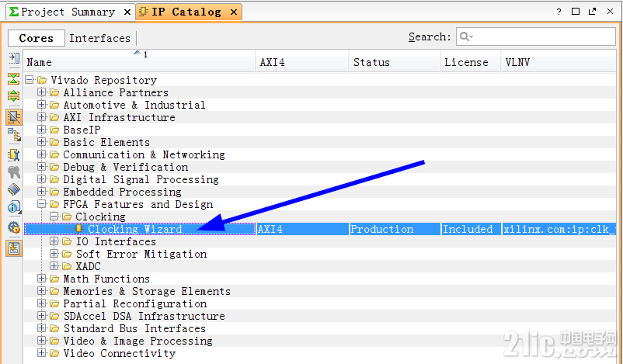The height and width of the screenshot is (364, 623).
Task: Open IP settings gear icon
Action: click(14, 227)
